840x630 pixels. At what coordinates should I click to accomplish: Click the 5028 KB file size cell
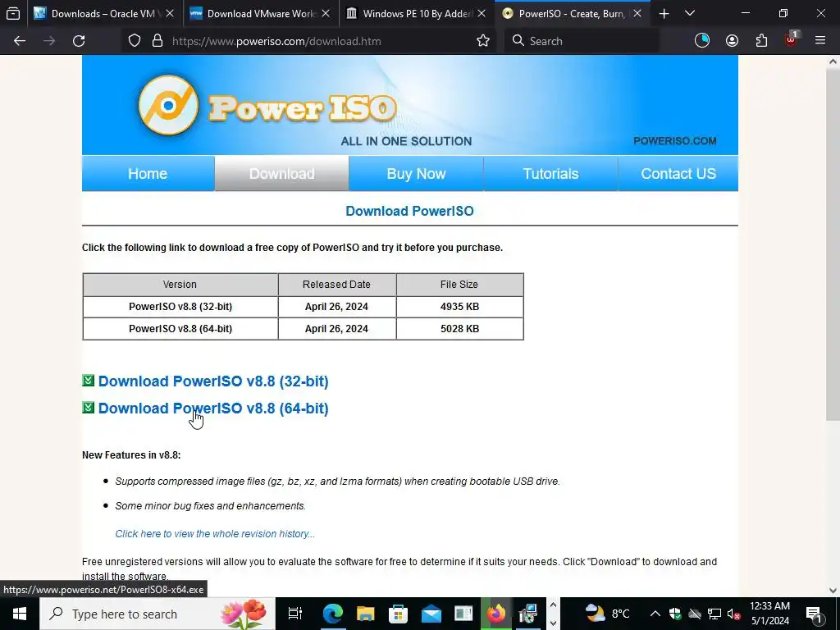459,328
